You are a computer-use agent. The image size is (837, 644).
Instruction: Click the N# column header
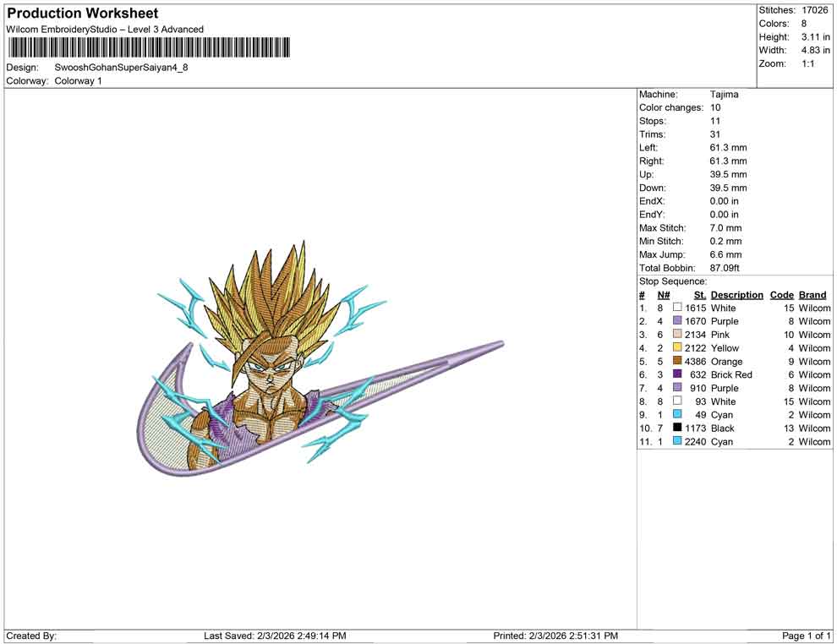click(664, 295)
